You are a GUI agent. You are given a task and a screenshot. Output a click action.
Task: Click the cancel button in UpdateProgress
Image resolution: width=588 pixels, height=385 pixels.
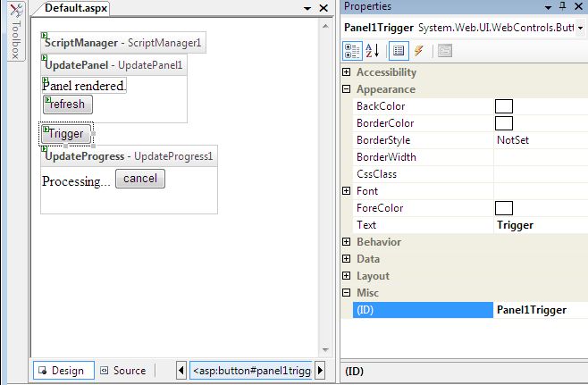[140, 179]
